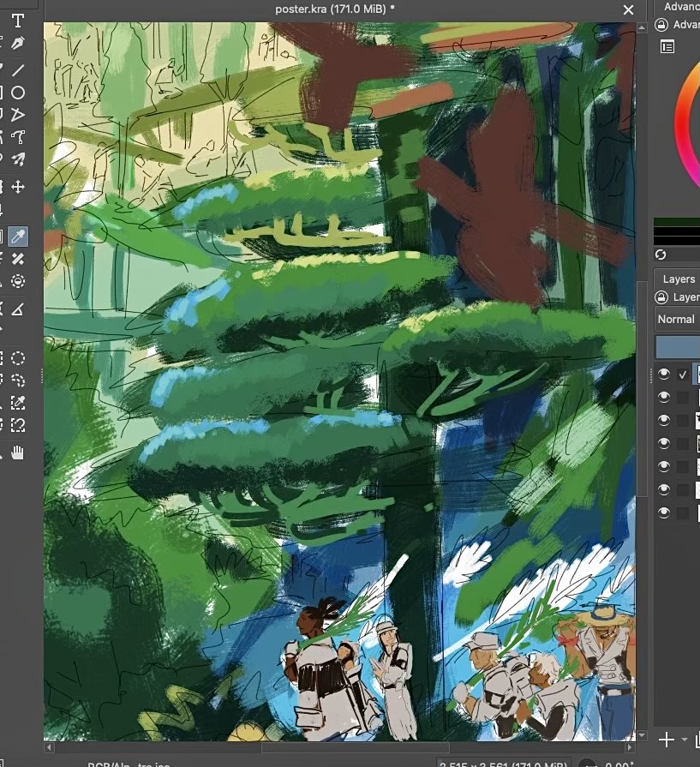The width and height of the screenshot is (700, 767).
Task: Adjust the layer opacity slider
Action: [x=678, y=347]
